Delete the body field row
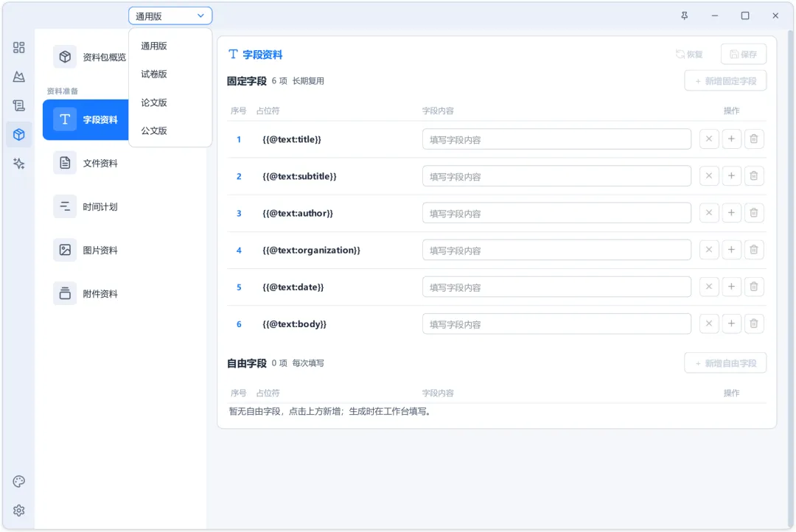Viewport: 796px width, 532px height. 754,323
